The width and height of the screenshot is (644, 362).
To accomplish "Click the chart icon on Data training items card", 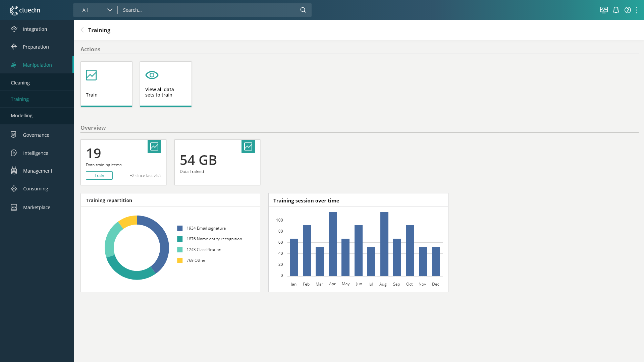I will point(154,146).
